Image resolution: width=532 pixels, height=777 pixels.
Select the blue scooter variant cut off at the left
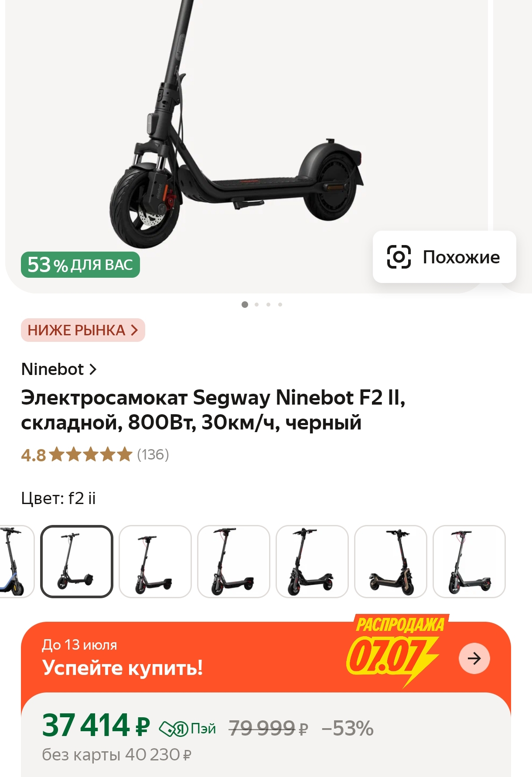tap(16, 561)
